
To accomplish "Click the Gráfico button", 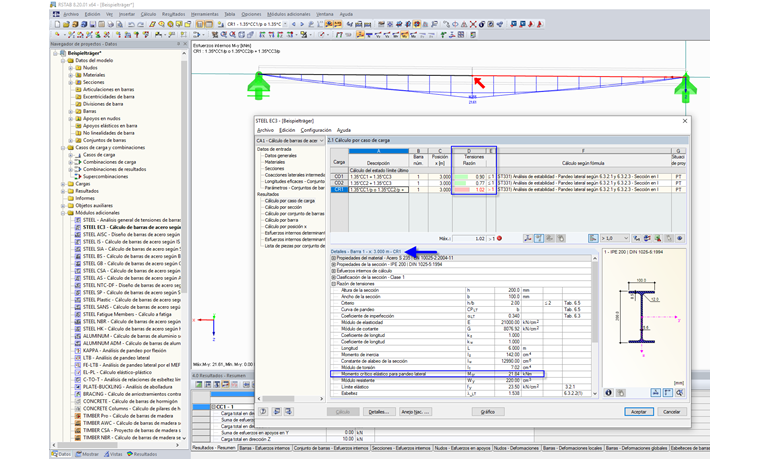I will 487,411.
